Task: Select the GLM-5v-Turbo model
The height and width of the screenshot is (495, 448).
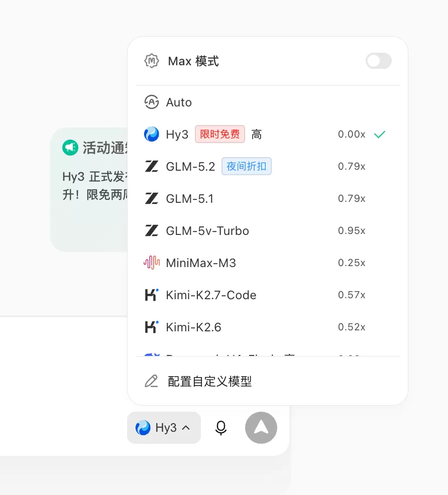Action: (x=267, y=231)
